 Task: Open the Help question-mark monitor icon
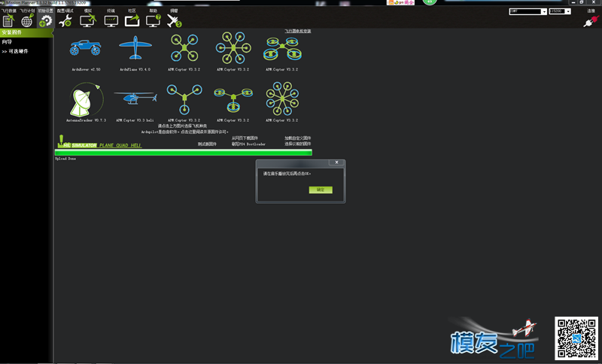154,21
